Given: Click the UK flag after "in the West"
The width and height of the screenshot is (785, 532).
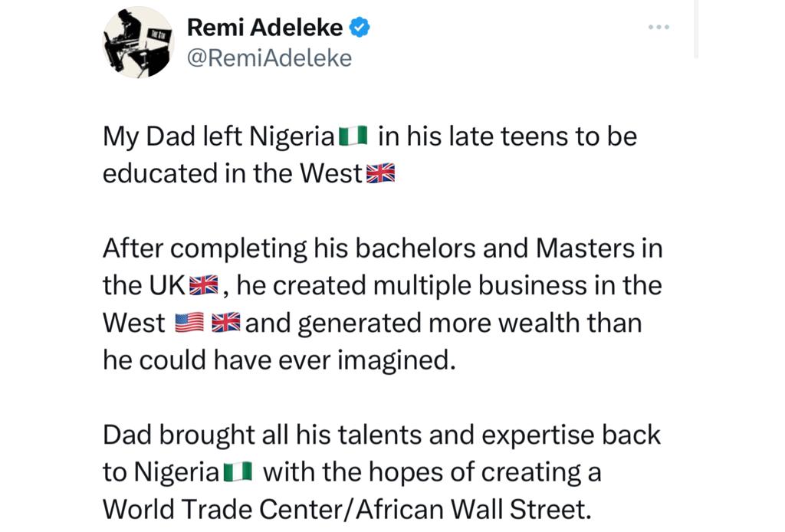Looking at the screenshot, I should tap(380, 174).
